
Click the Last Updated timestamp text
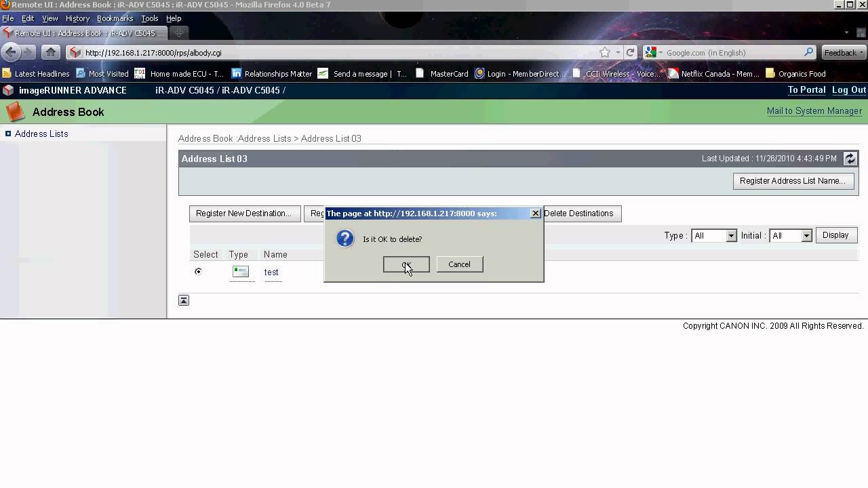click(x=769, y=159)
